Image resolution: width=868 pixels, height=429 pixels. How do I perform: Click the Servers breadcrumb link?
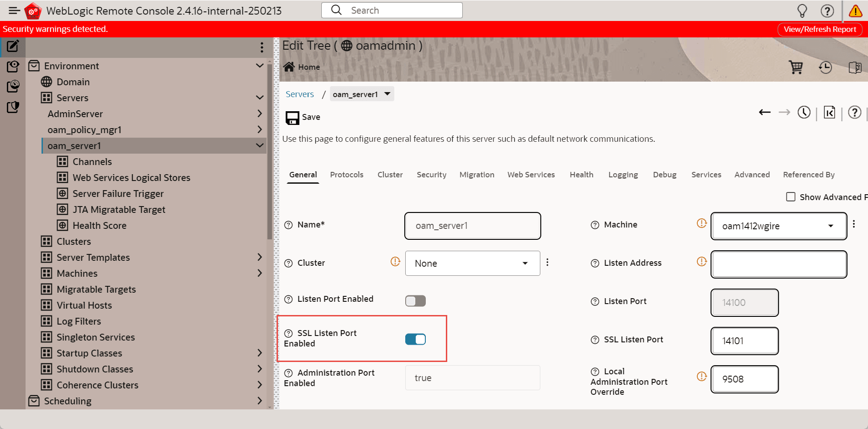(300, 94)
